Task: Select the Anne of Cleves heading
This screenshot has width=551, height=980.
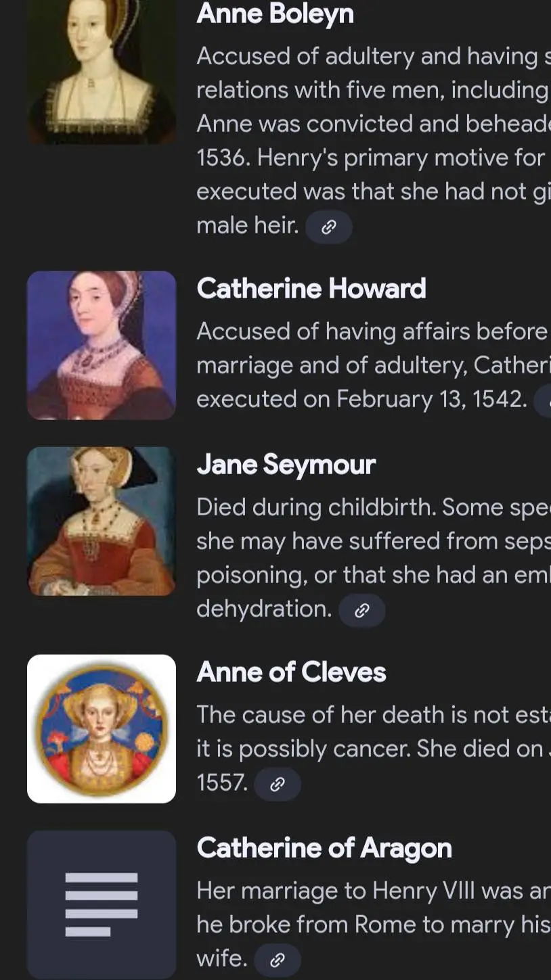Action: coord(291,672)
